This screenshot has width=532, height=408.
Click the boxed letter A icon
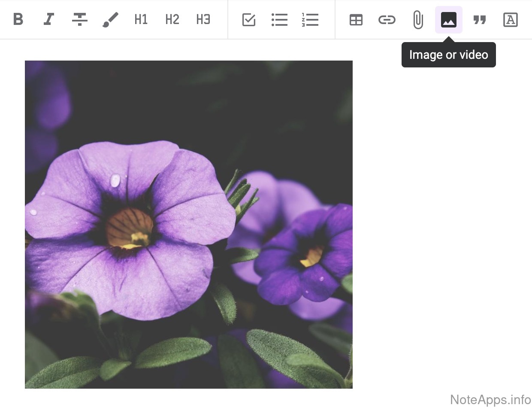pos(510,20)
